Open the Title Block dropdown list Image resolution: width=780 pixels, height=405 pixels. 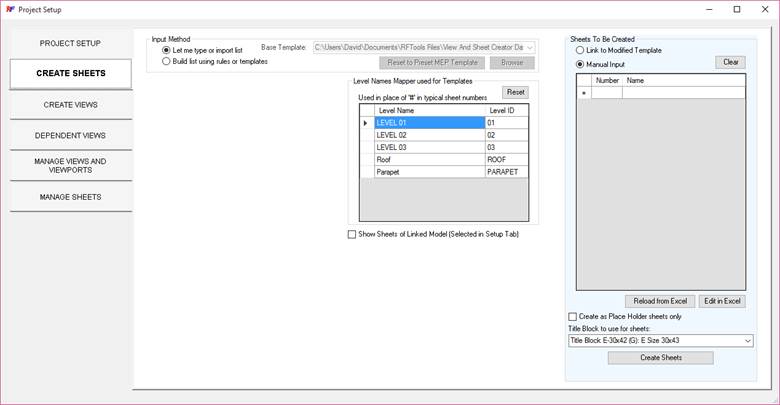pos(747,341)
